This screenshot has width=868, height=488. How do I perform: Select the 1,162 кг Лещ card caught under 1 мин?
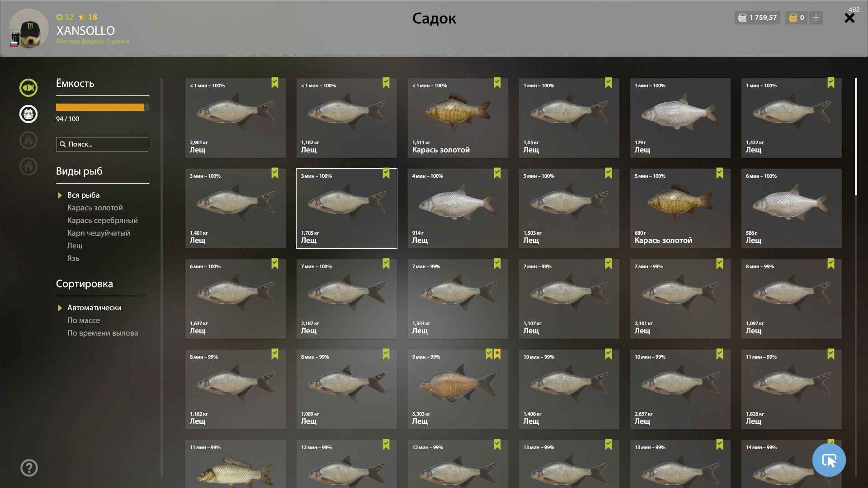347,118
